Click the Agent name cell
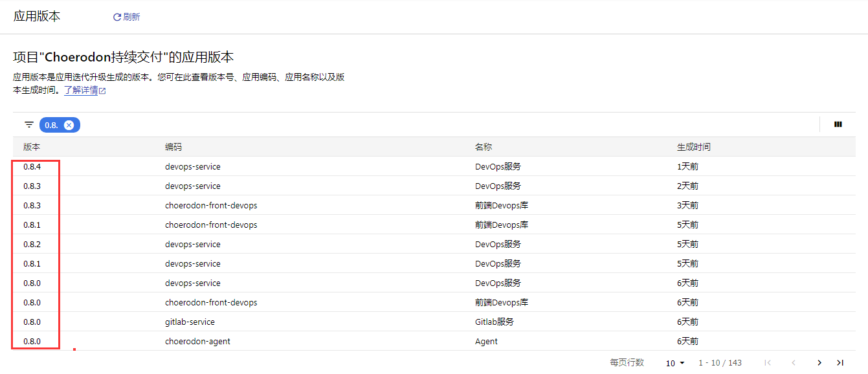868x374 pixels. 486,341
